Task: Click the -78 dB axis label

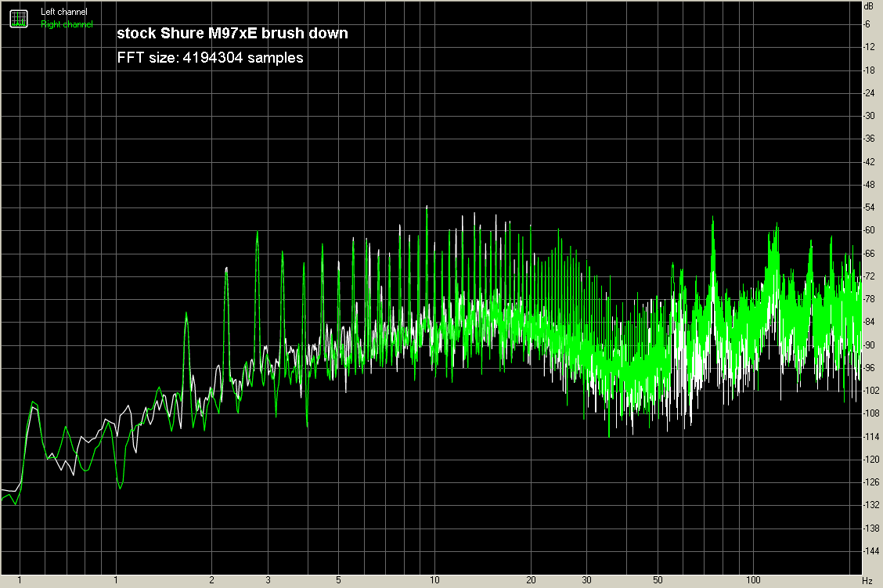Action: (870, 299)
